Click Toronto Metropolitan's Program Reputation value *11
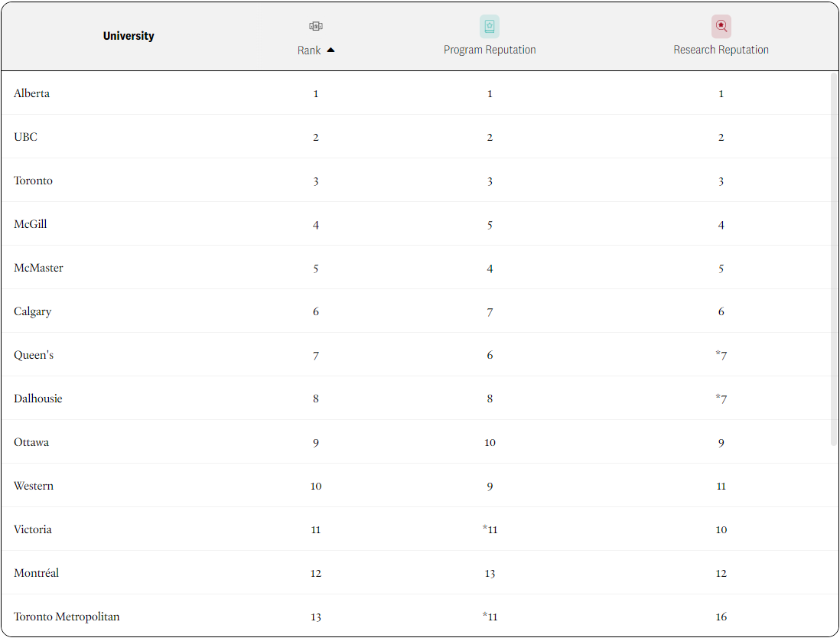 pos(490,617)
